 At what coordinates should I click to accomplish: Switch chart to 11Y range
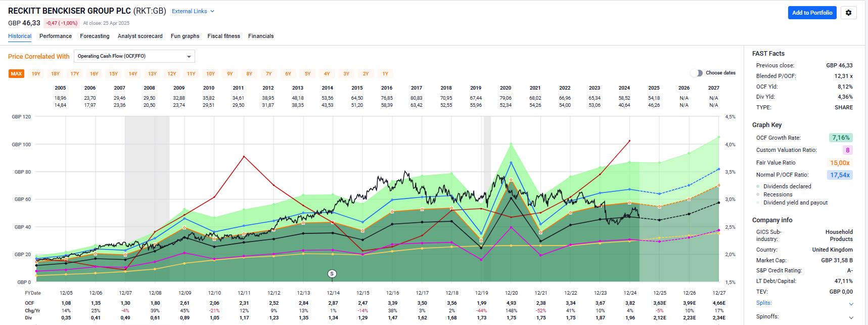(191, 74)
